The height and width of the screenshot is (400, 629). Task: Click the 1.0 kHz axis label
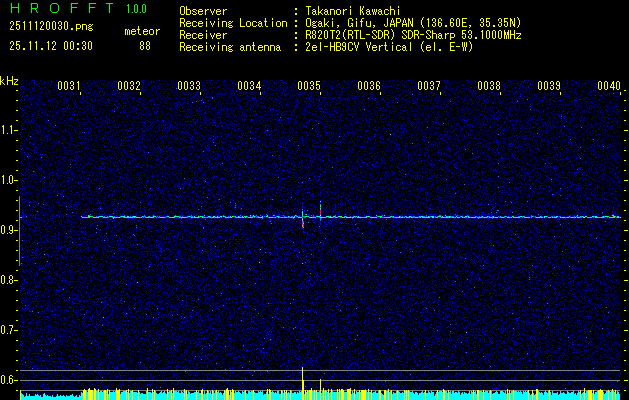pyautogui.click(x=8, y=180)
